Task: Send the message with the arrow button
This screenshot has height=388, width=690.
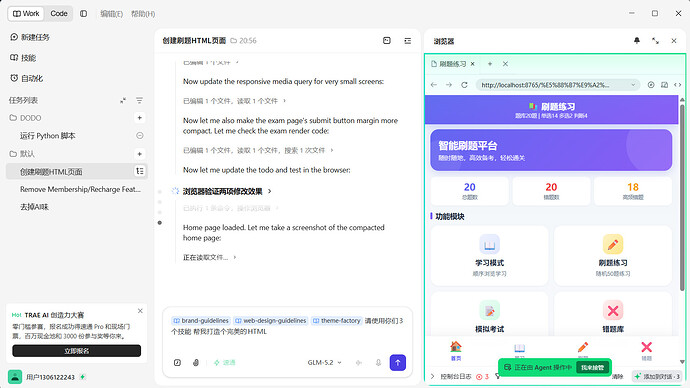Action: tap(398, 362)
